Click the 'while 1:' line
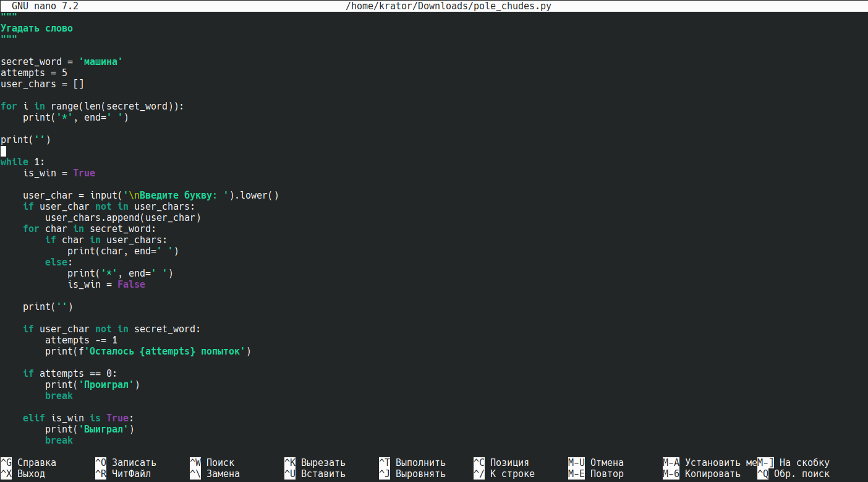 [x=23, y=162]
